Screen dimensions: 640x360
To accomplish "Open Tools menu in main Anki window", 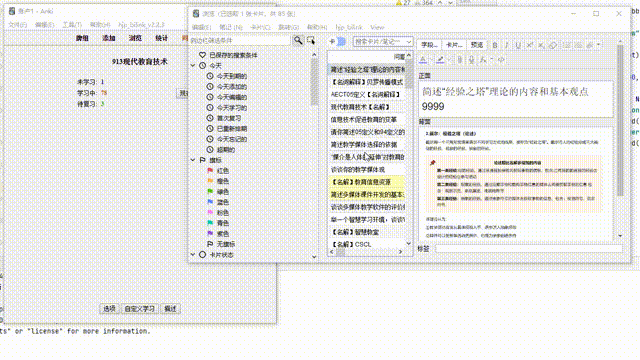I will [x=72, y=25].
